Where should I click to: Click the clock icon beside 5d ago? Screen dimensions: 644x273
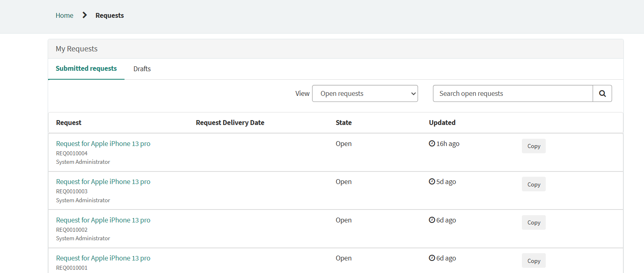(x=432, y=182)
